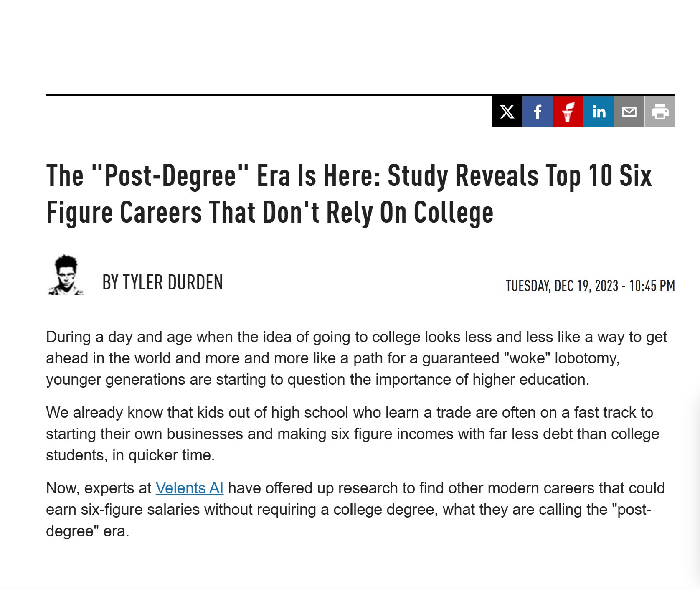Open the "By Tyler Durden" author byline
Image resolution: width=700 pixels, height=589 pixels.
(x=162, y=283)
